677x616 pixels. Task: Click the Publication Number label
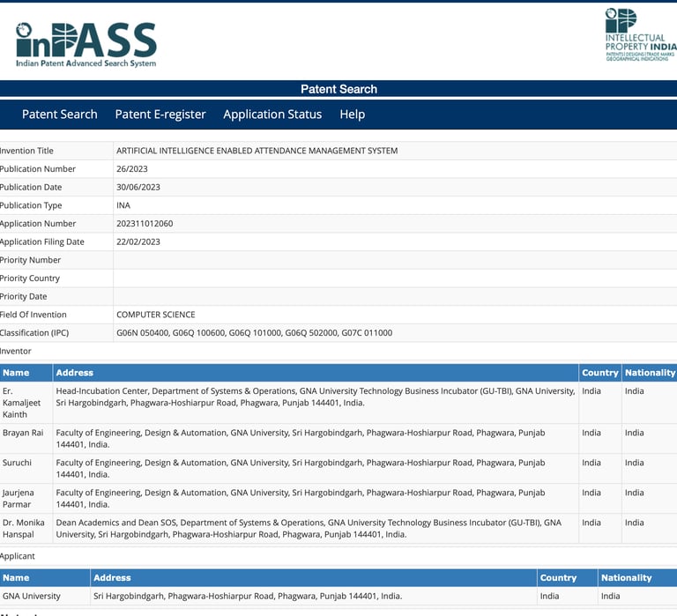coord(38,169)
